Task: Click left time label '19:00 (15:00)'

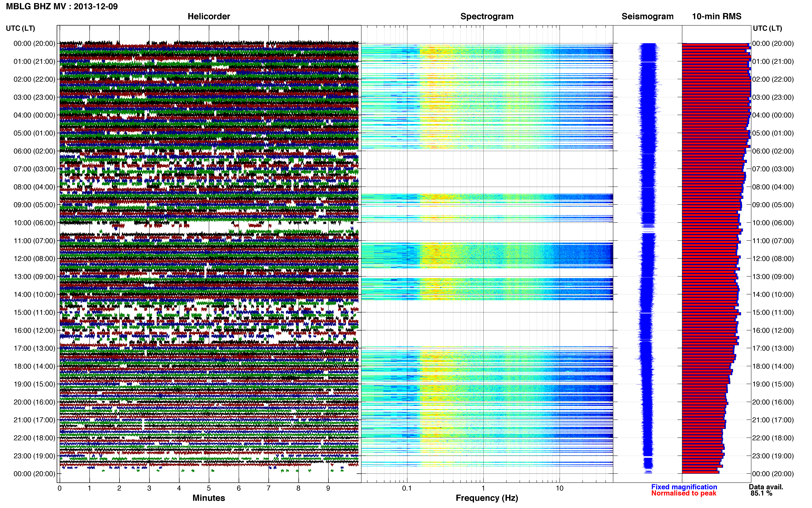Action: (x=34, y=384)
